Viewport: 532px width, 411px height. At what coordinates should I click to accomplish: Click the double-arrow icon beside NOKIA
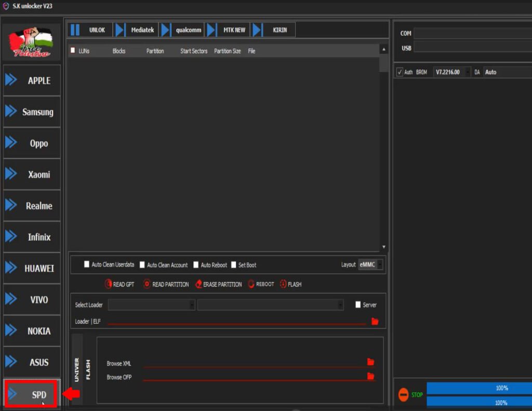coord(11,330)
